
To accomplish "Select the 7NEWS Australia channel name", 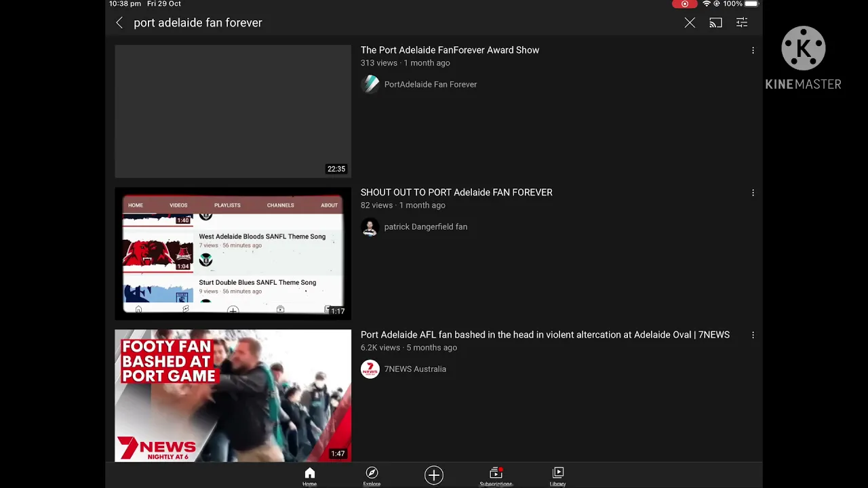I will (415, 369).
